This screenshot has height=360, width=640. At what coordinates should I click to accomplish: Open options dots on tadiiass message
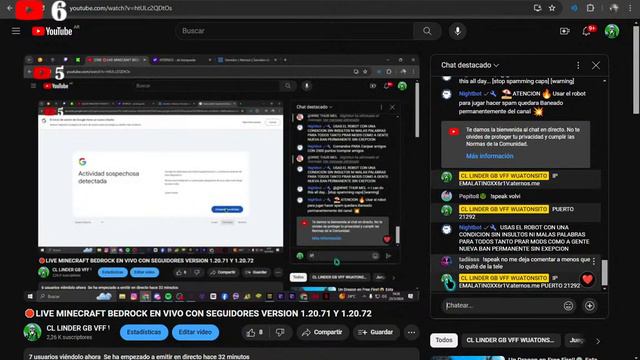click(x=594, y=261)
